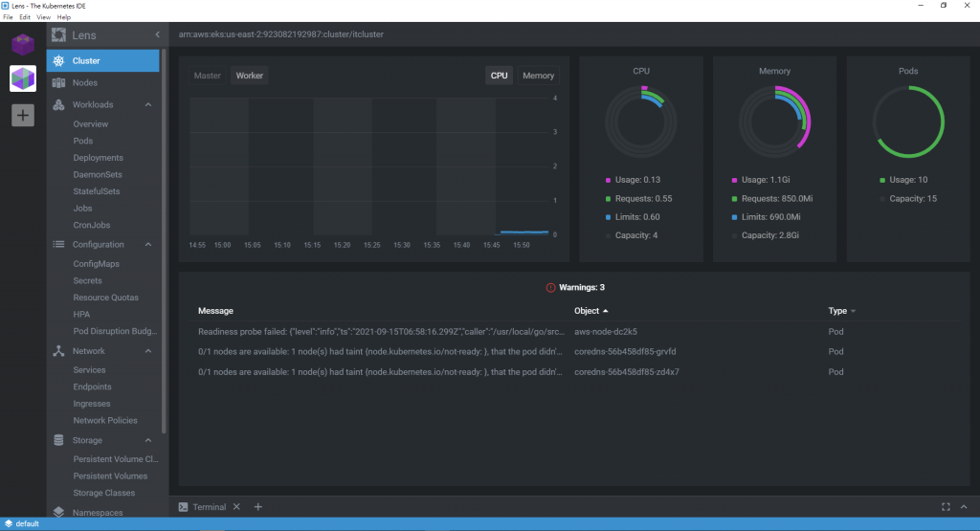This screenshot has height=531, width=980.
Task: Click the CPU Usage pink legend swatch
Action: [608, 180]
